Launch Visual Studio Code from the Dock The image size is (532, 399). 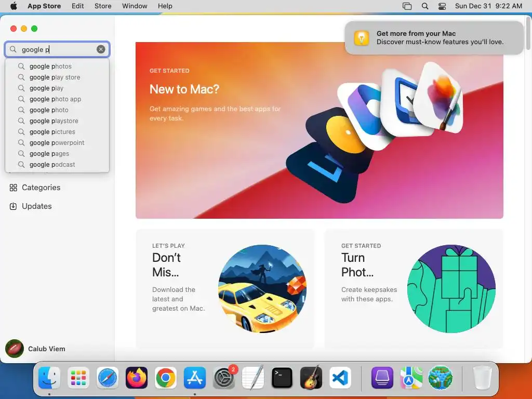[x=340, y=378]
